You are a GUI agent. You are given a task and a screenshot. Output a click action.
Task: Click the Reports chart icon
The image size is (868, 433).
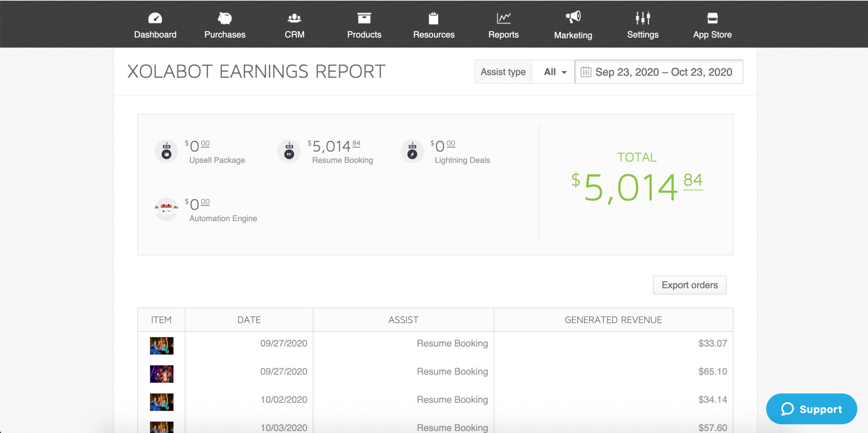tap(504, 18)
